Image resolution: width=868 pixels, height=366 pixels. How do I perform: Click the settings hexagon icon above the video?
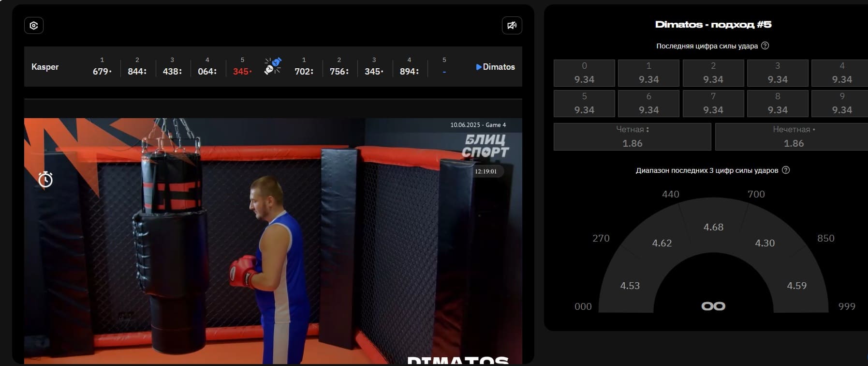tap(34, 26)
